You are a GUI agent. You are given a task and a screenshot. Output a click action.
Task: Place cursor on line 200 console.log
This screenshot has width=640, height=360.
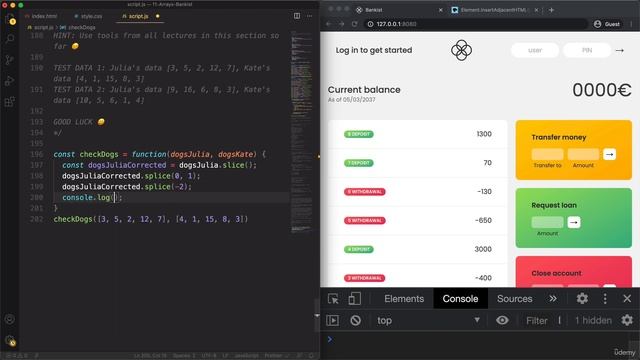pyautogui.click(x=92, y=198)
